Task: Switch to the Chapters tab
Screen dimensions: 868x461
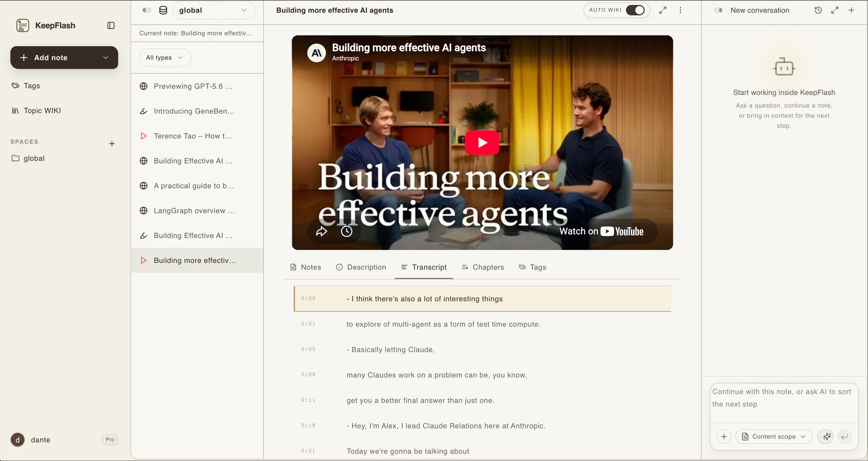Action: [483, 267]
